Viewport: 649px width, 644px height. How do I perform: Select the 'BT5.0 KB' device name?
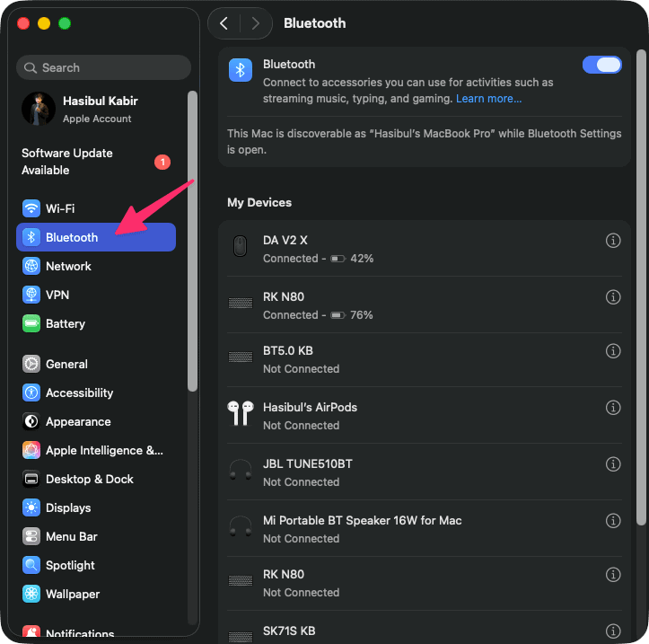[x=288, y=351]
